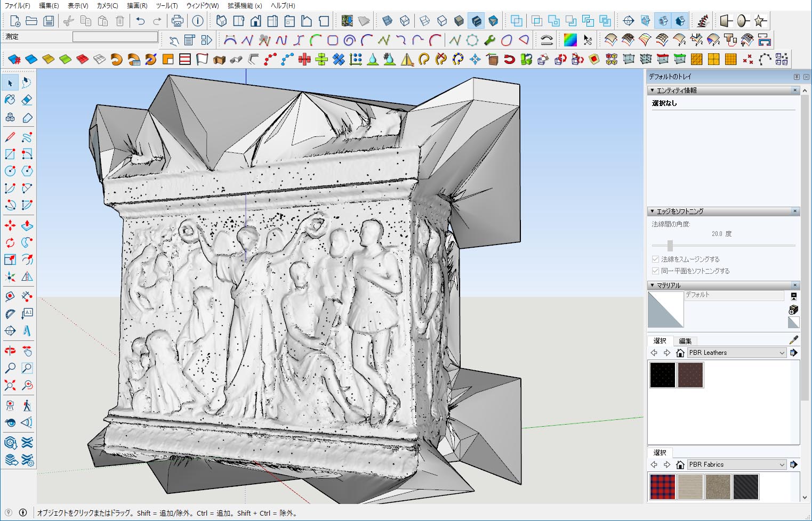Open the ファイル(F) menu

17,5
